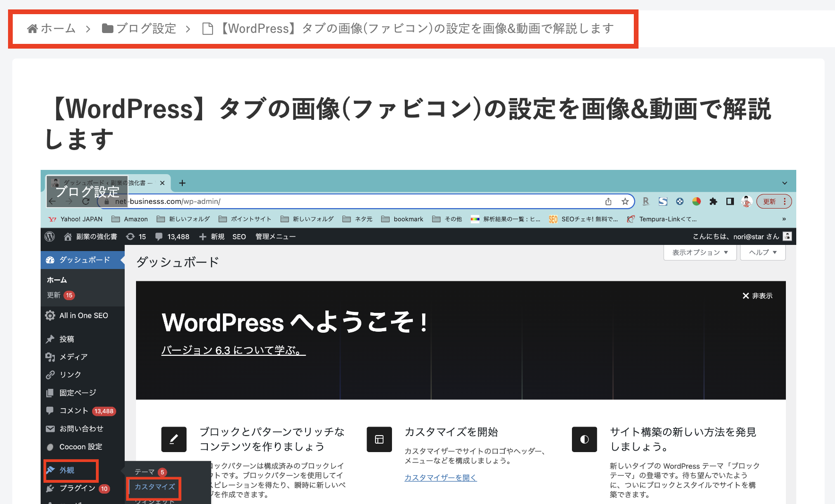The height and width of the screenshot is (504, 835).
Task: Click the ホーム breadcrumb link
Action: [x=51, y=29]
